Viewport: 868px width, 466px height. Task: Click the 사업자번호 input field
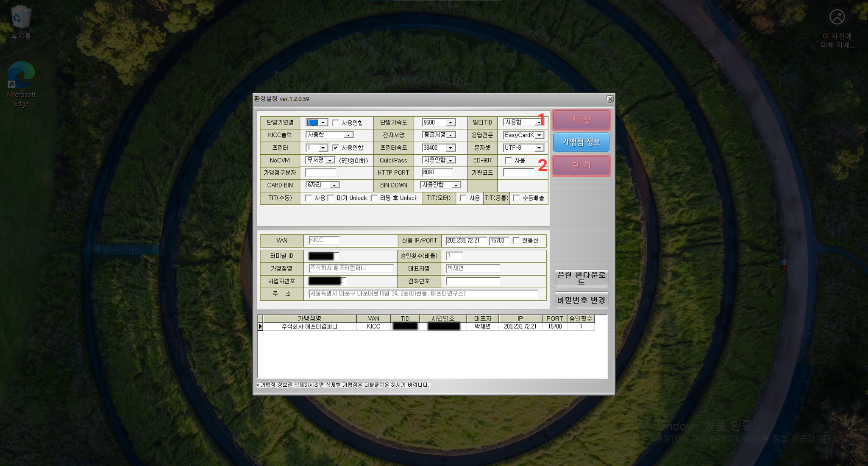point(327,281)
